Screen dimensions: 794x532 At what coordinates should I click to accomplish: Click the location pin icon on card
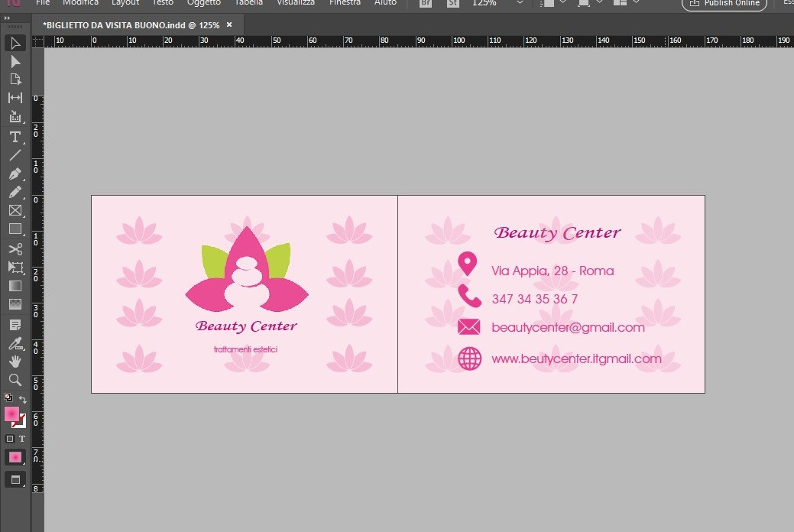[468, 264]
